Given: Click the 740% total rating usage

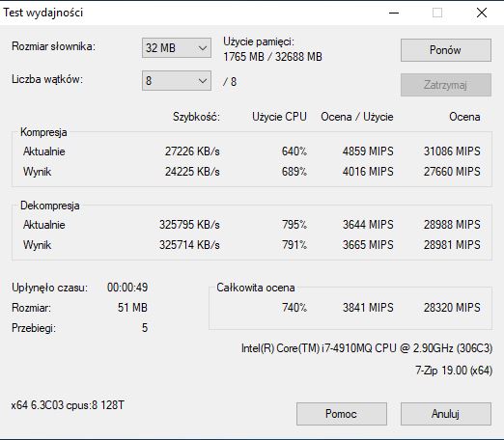Looking at the screenshot, I should pos(294,308).
